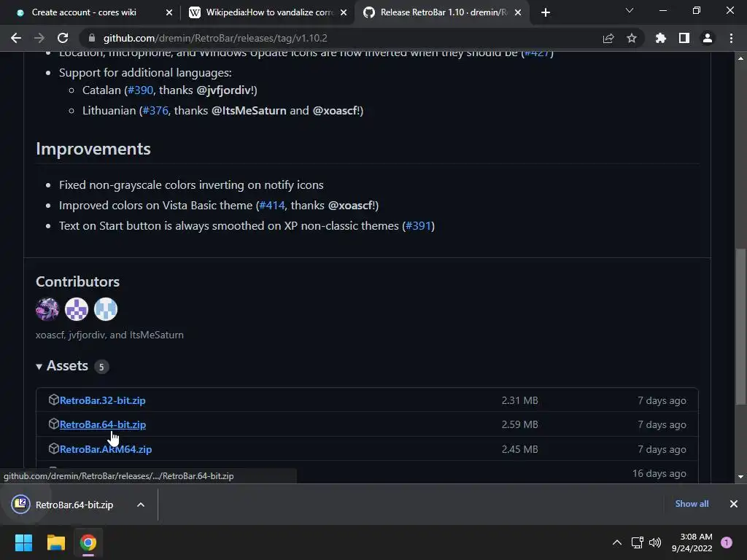Show all downloads
Screen dimensions: 747x560
coord(692,504)
